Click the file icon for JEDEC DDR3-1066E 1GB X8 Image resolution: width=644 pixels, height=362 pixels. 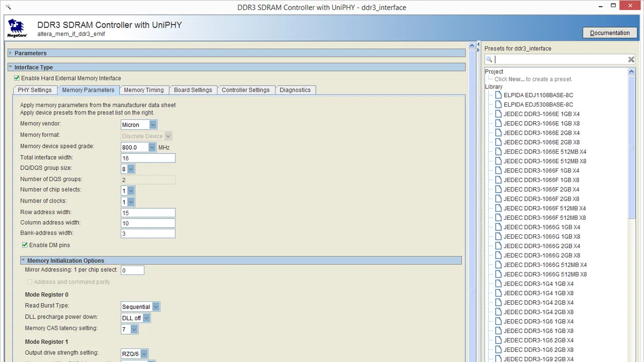498,123
